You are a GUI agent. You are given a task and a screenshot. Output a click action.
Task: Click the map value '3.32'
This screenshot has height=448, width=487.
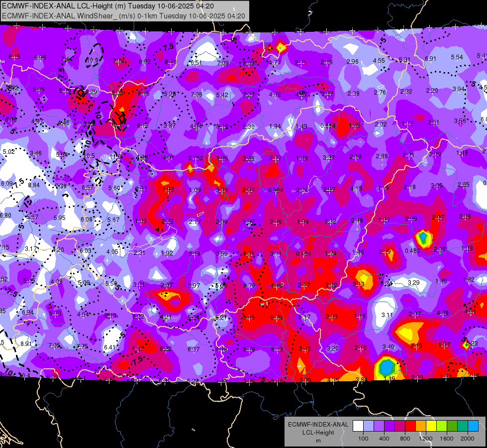coord(330,222)
